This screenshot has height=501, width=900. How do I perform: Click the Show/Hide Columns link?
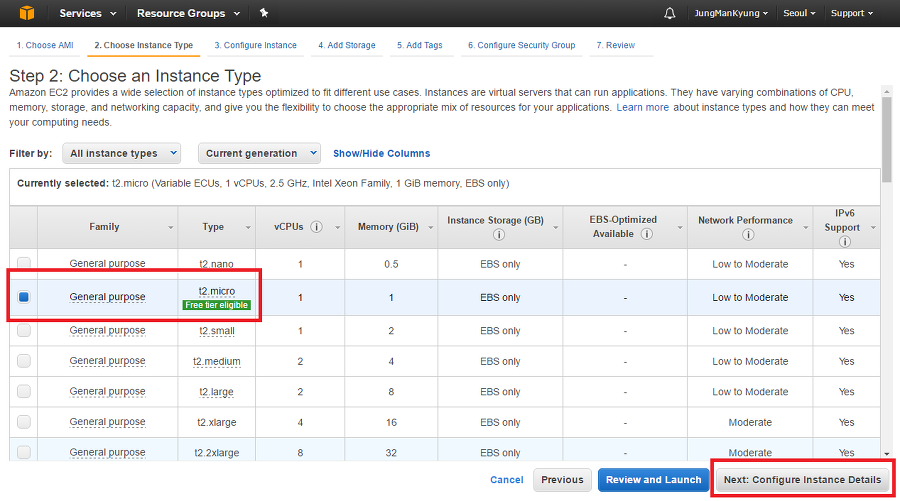point(381,153)
